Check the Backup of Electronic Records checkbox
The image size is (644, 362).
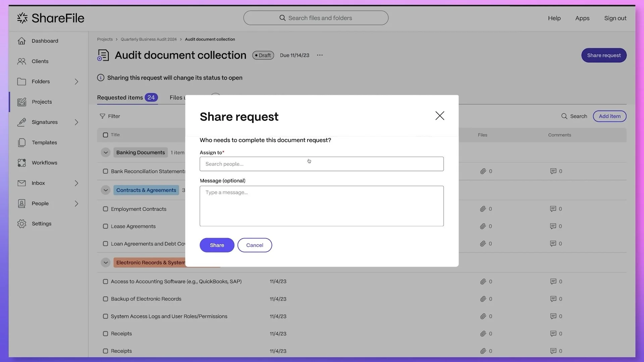pos(105,299)
